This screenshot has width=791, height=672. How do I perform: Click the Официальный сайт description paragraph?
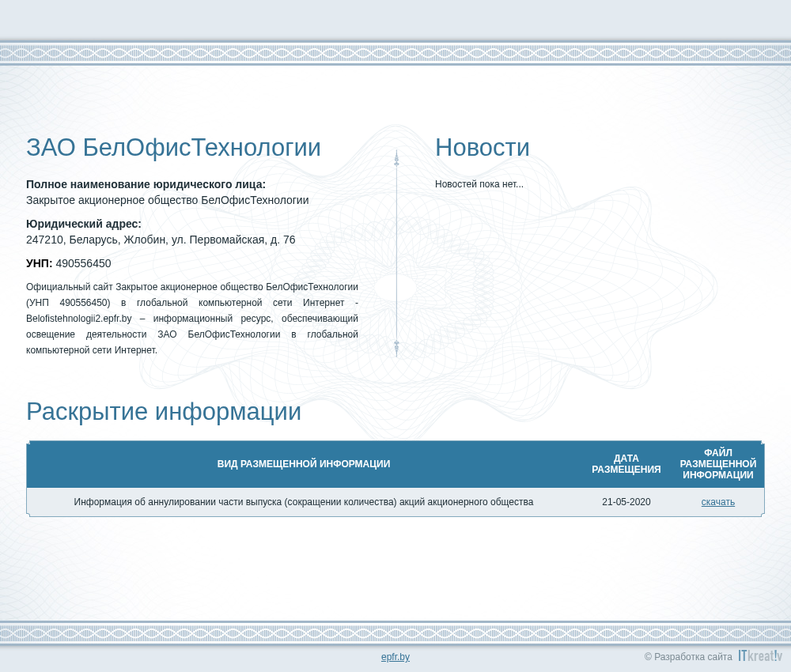[x=192, y=318]
